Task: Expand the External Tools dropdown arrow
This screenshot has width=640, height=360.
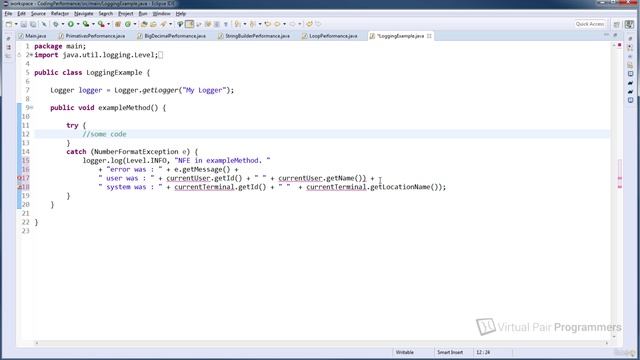Action: coord(108,24)
